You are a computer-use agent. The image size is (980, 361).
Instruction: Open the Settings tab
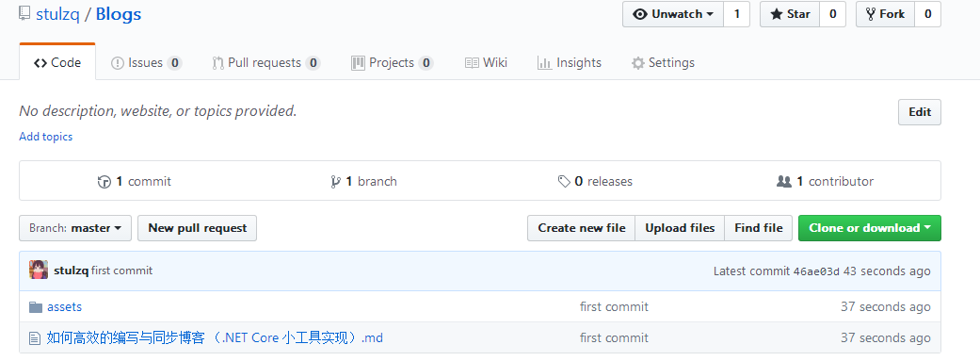663,62
